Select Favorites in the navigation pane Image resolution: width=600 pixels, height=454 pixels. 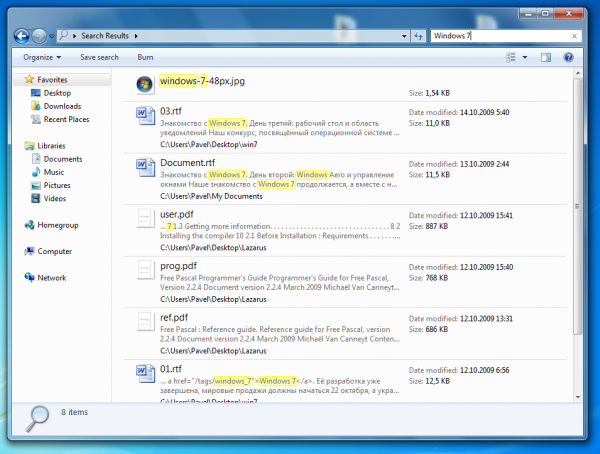click(x=52, y=80)
